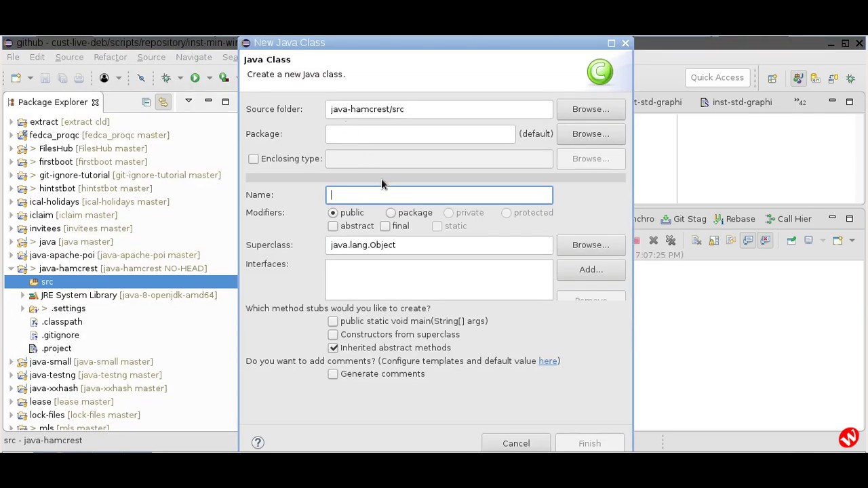Image resolution: width=868 pixels, height=488 pixels.
Task: Open the Run button dropdown arrow
Action: pos(210,78)
